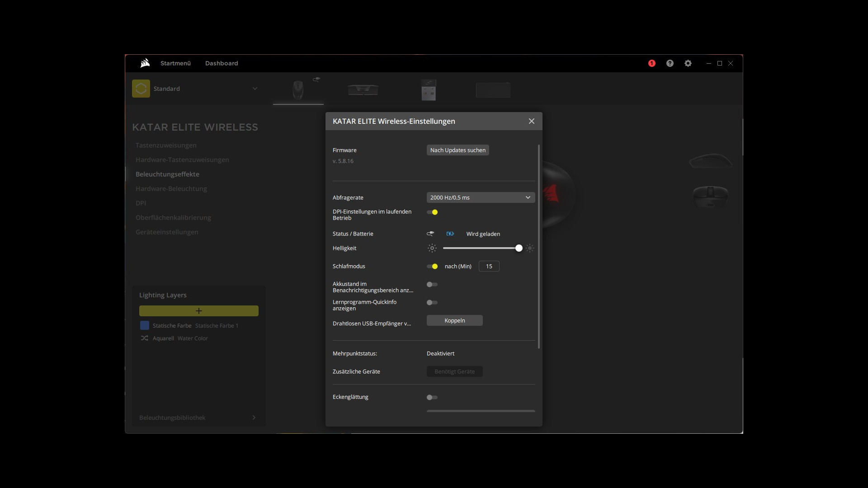The image size is (868, 488).
Task: Go to the Startmenü tab
Action: (x=175, y=63)
